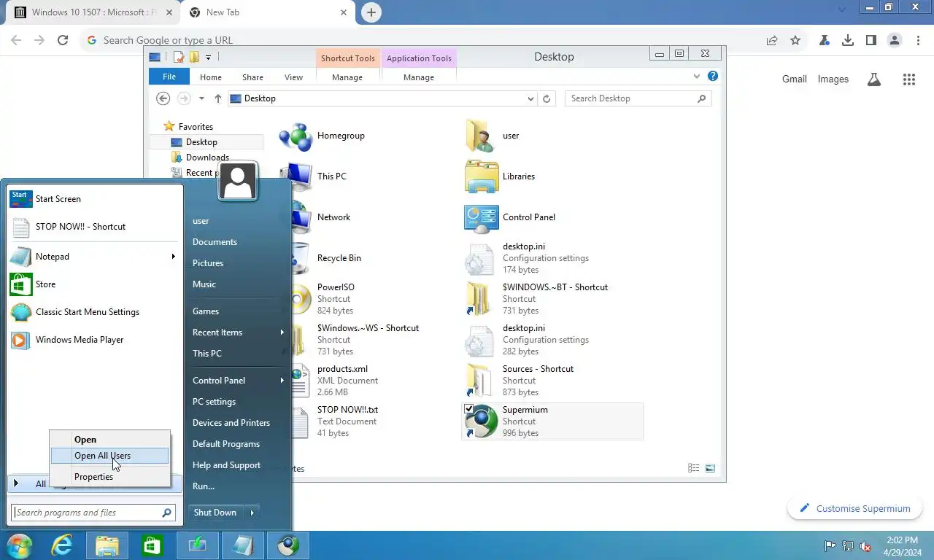Click the taskbar clock showing 2:02 PM

902,546
